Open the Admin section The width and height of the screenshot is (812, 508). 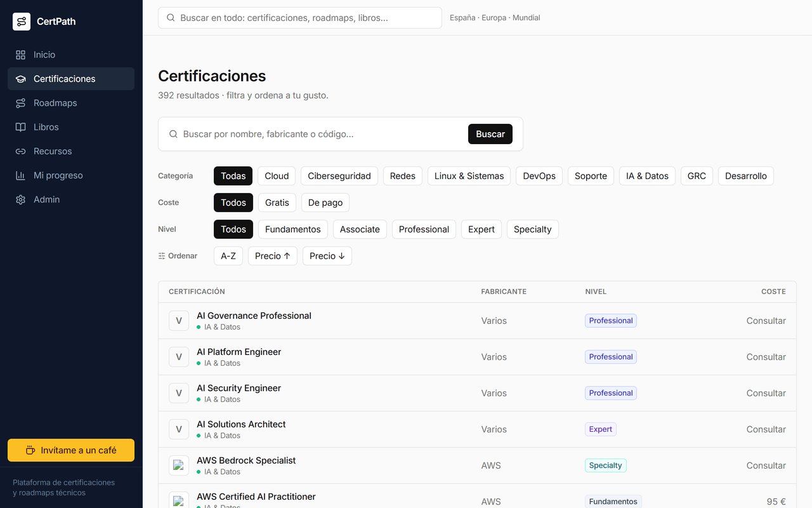[71, 199]
